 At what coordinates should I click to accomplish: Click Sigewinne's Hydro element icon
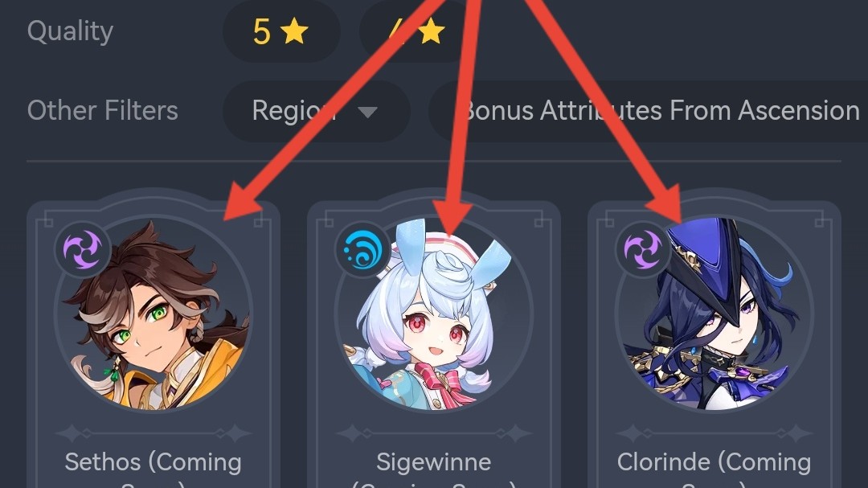363,249
